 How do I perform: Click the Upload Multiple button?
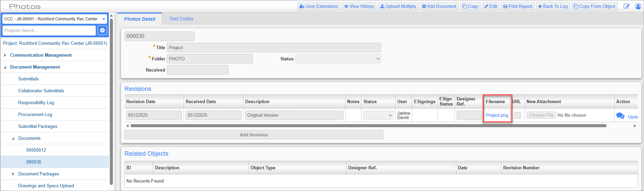tap(398, 6)
